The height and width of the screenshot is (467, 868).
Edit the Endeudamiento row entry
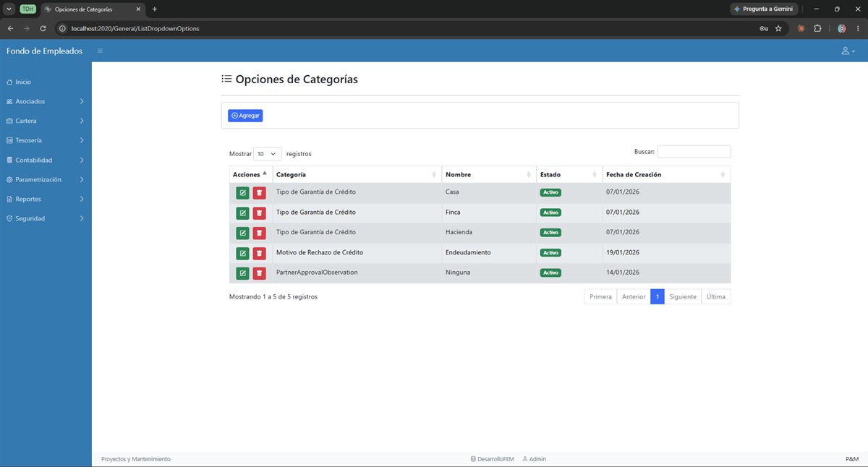[x=242, y=254]
